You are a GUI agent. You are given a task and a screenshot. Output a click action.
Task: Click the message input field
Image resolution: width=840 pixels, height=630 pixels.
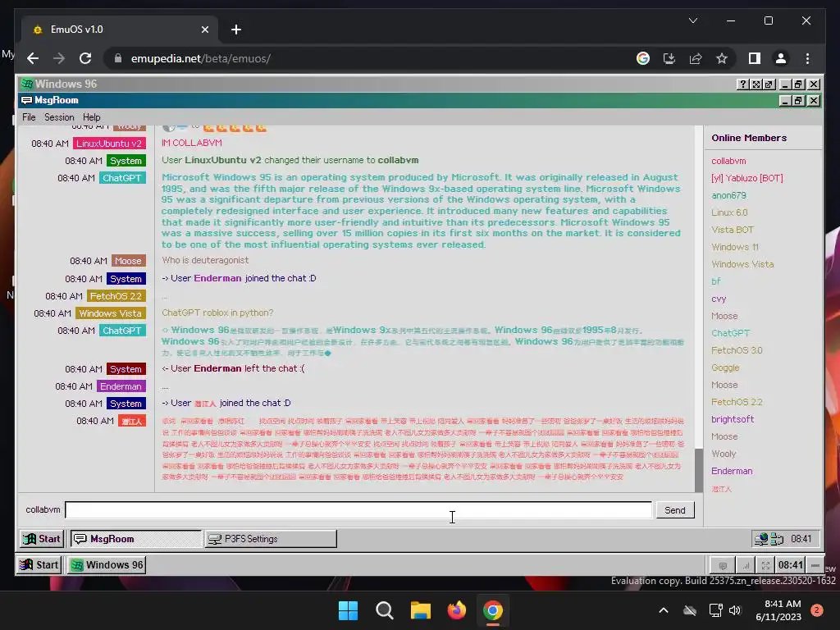(x=358, y=510)
